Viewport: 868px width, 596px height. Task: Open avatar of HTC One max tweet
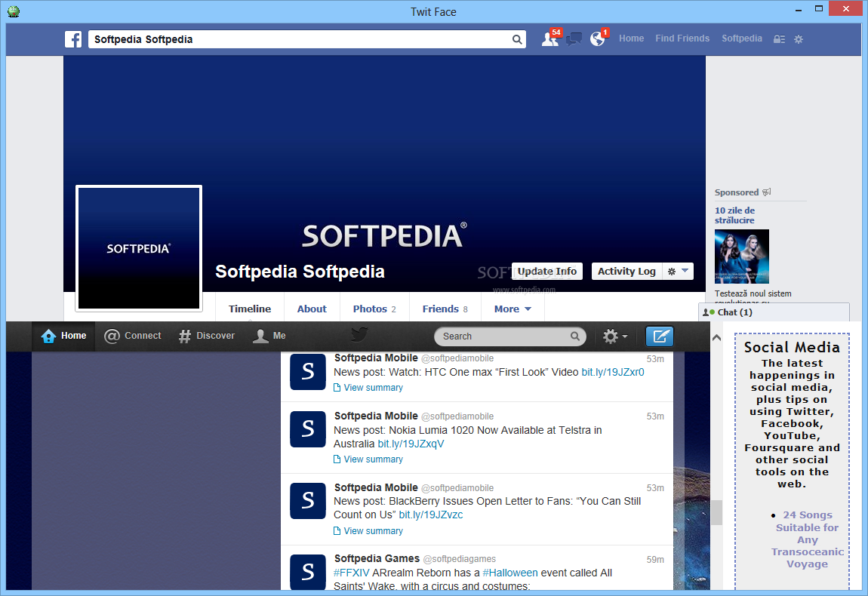click(308, 371)
